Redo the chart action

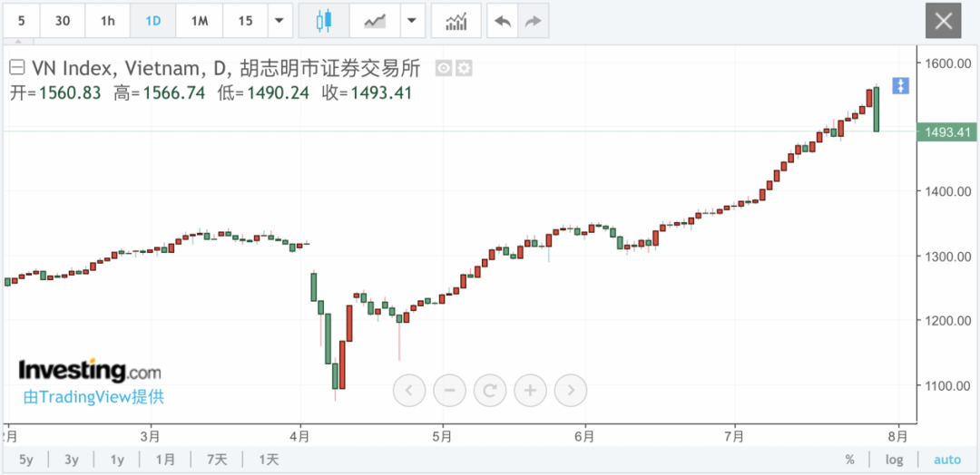coord(533,20)
